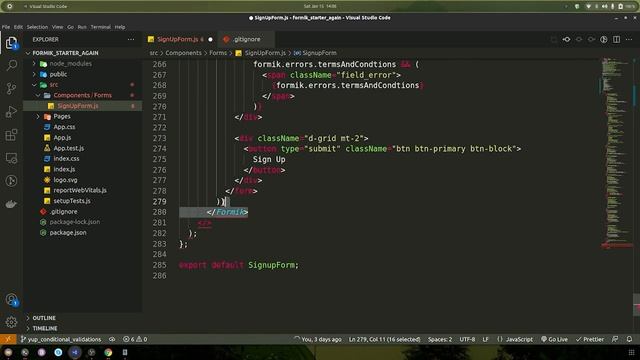Open the Manage gear settings

pyautogui.click(x=11, y=322)
